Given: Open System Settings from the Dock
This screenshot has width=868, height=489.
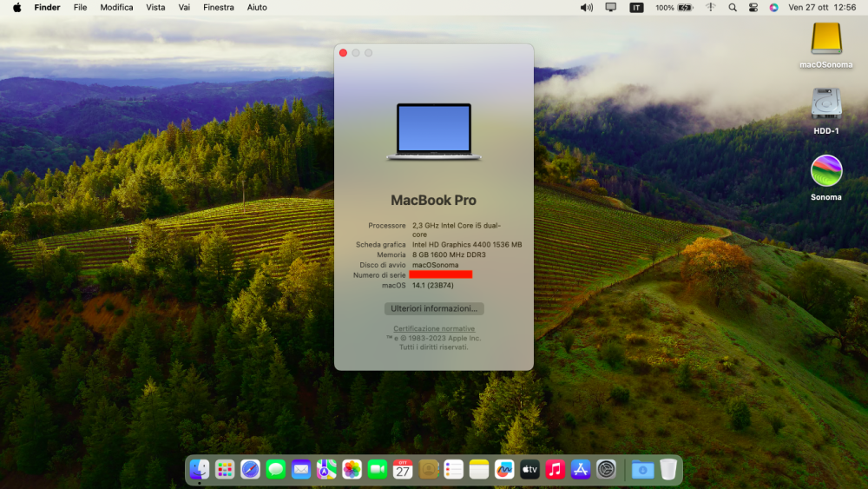Looking at the screenshot, I should (606, 470).
